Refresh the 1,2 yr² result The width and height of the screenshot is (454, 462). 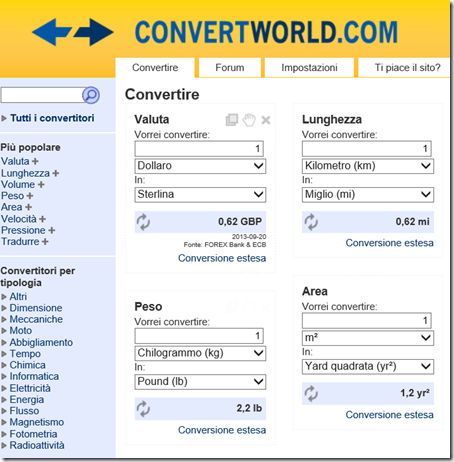tap(311, 394)
